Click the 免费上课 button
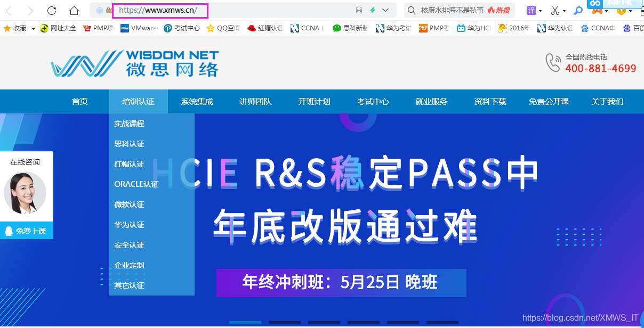 pyautogui.click(x=27, y=231)
